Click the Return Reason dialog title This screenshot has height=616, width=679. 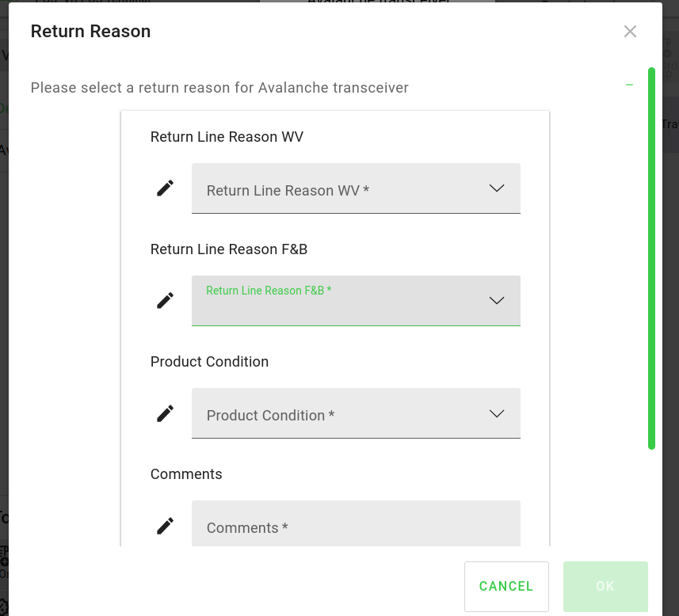click(90, 32)
